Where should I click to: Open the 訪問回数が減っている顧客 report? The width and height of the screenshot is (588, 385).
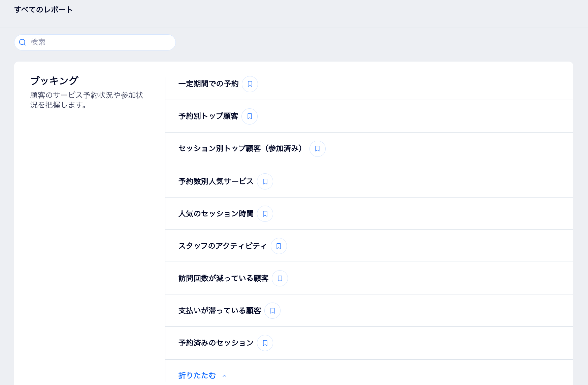[224, 278]
